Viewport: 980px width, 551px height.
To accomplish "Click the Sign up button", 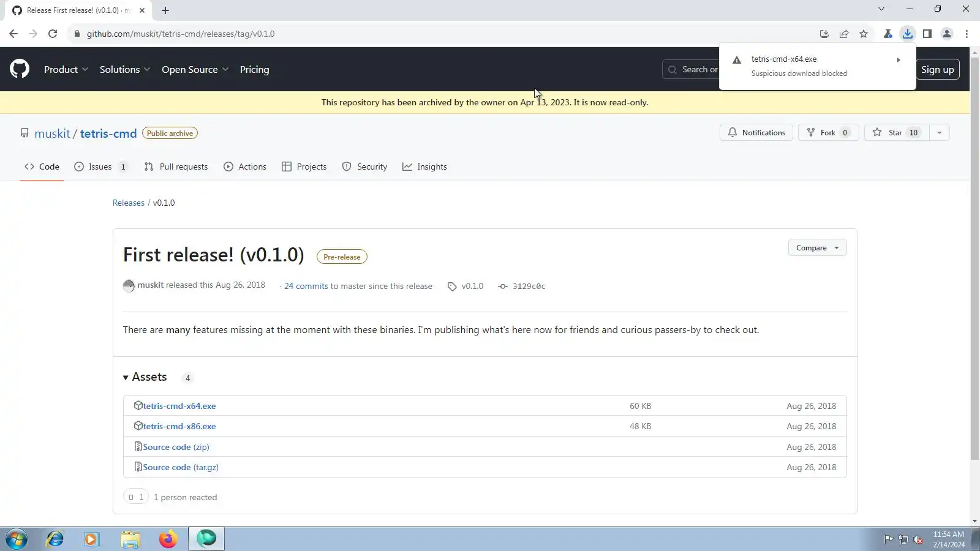I will pos(938,69).
